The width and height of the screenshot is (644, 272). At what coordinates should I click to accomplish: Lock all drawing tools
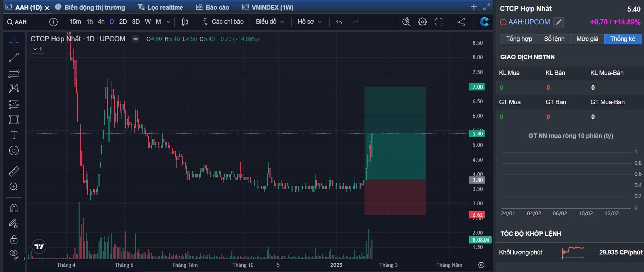(x=14, y=239)
